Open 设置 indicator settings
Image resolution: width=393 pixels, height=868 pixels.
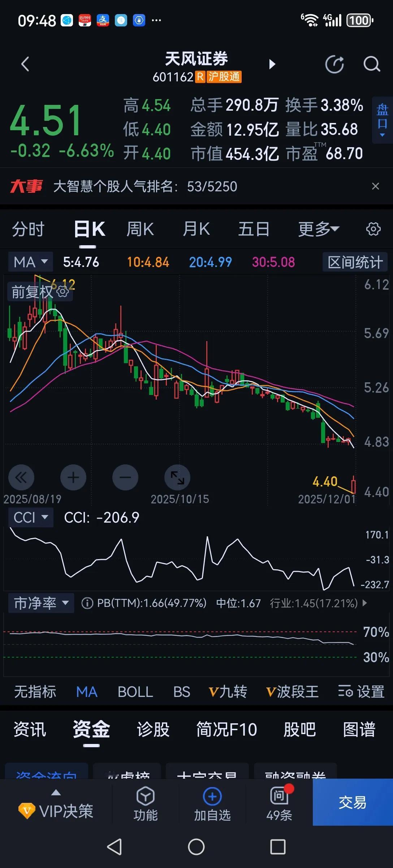click(x=361, y=692)
